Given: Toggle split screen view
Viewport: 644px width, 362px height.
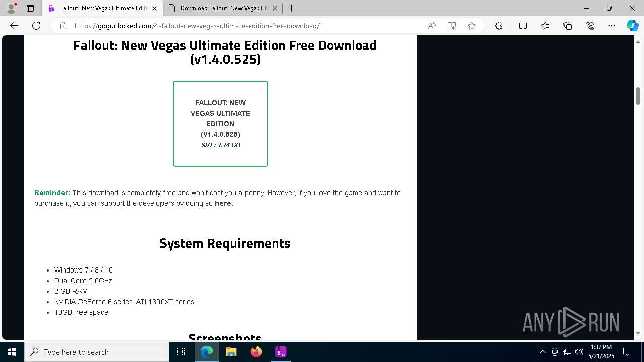Looking at the screenshot, I should pyautogui.click(x=523, y=26).
